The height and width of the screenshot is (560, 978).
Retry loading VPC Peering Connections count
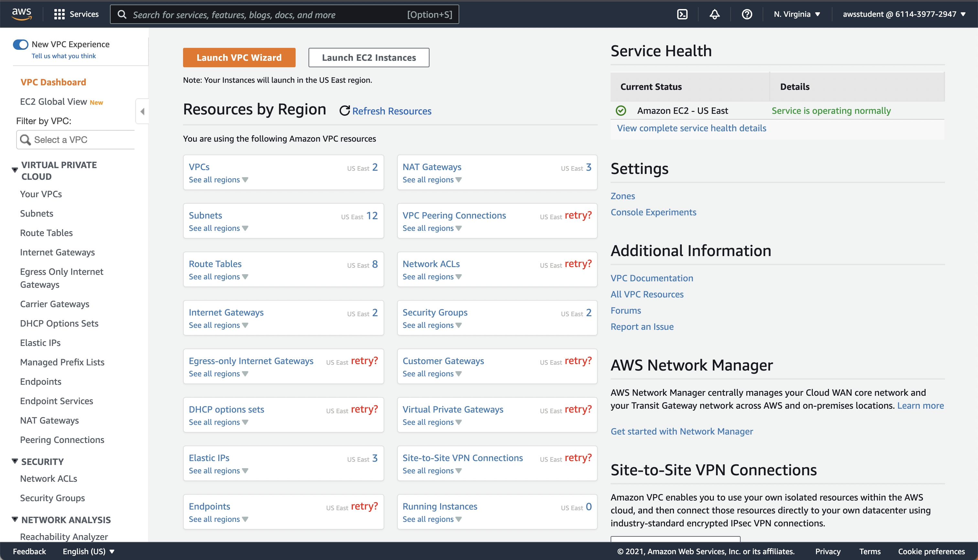click(578, 215)
